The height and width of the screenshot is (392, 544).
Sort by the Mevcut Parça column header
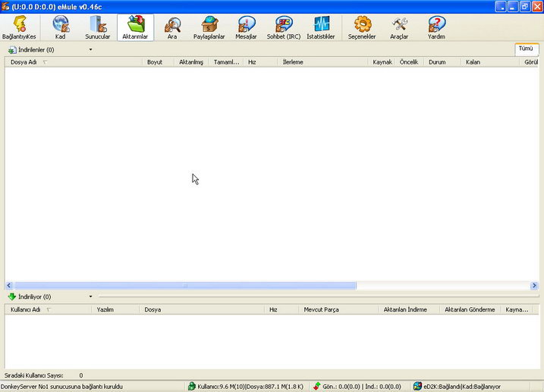pos(338,309)
